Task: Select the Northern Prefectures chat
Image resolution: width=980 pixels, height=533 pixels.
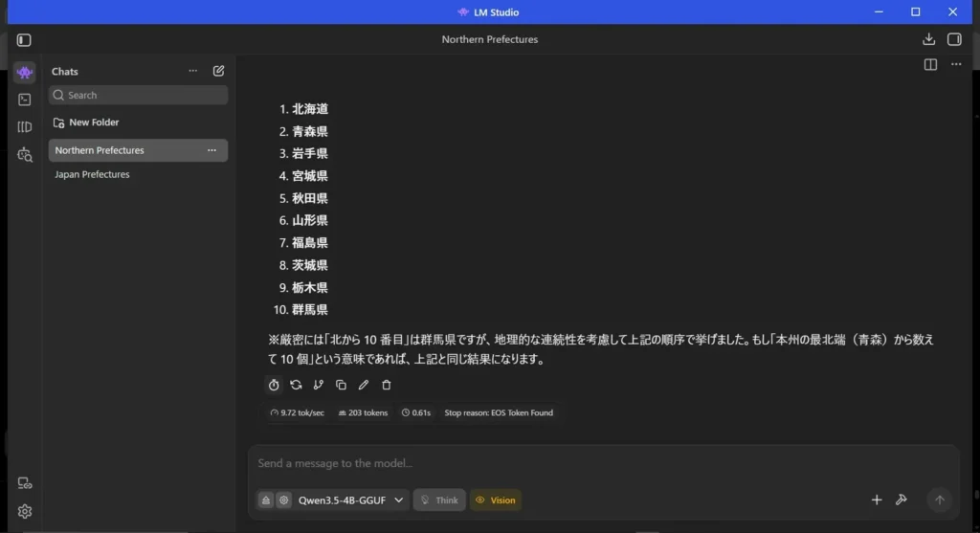Action: pos(138,150)
